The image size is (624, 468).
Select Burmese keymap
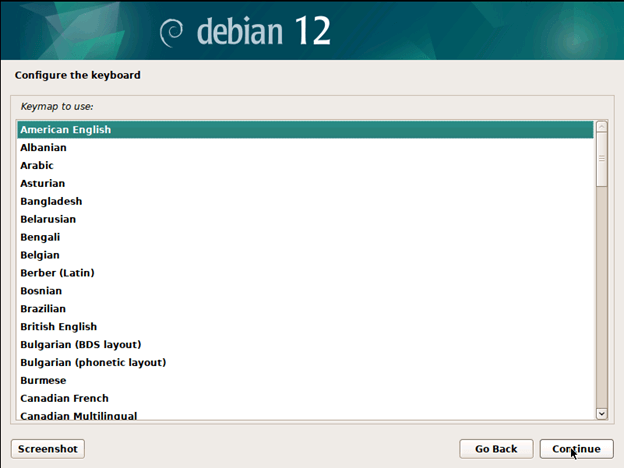click(x=305, y=380)
